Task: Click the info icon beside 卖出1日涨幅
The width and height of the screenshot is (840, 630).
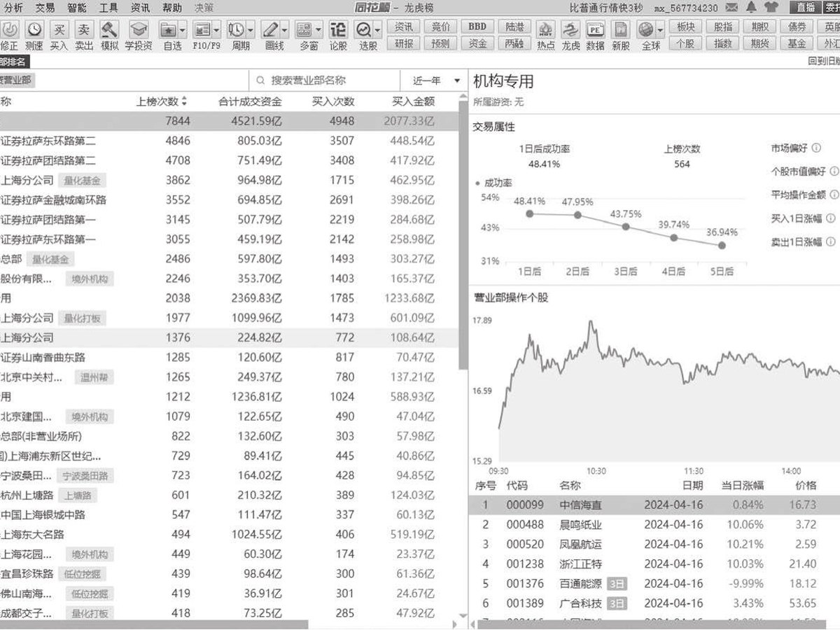Action: (830, 241)
